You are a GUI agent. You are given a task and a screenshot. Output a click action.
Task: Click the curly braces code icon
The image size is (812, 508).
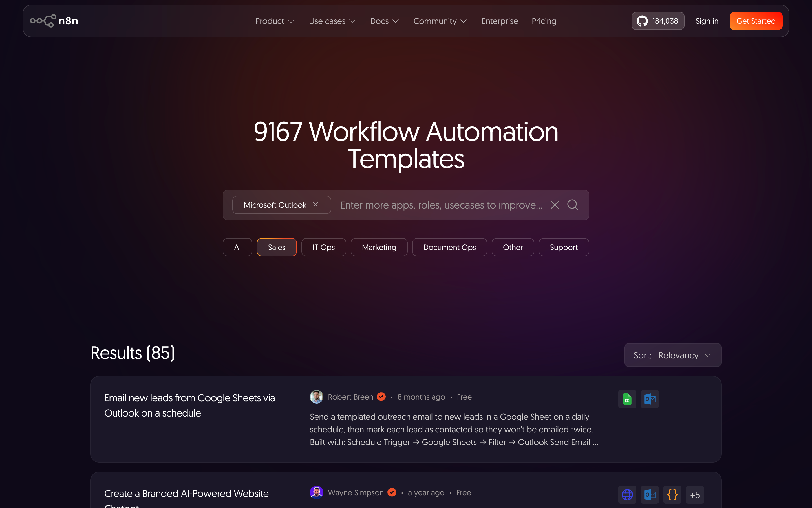coord(672,494)
